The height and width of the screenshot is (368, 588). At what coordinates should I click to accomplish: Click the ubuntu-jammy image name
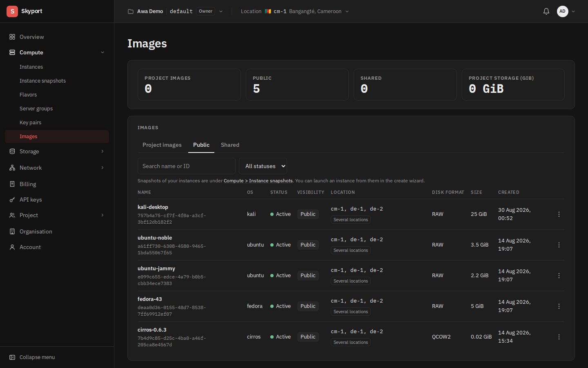(156, 269)
